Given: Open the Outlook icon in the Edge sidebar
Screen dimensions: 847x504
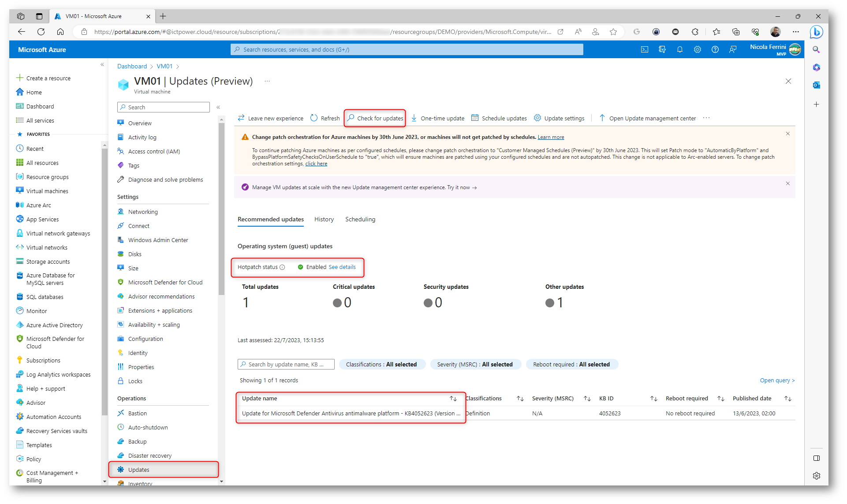Looking at the screenshot, I should coord(817,85).
